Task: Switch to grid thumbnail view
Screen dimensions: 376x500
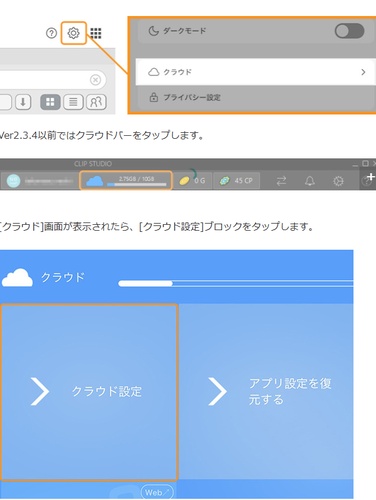Action: pos(50,102)
